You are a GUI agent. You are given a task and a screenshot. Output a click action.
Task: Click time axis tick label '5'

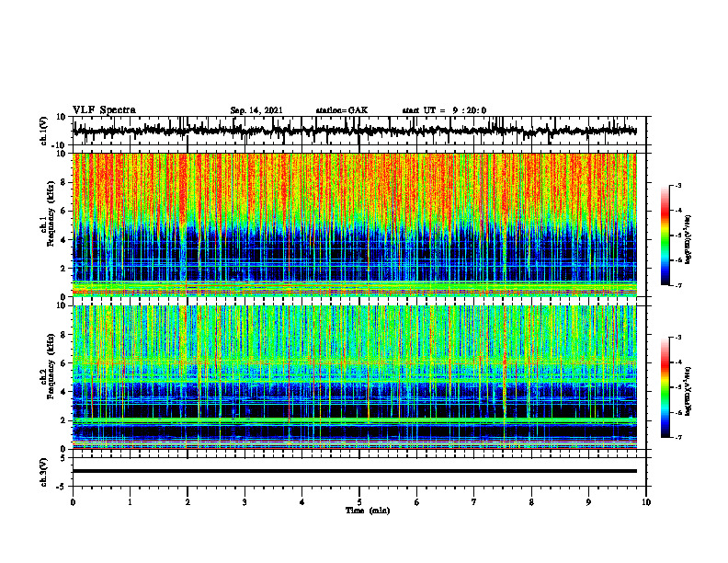point(359,502)
